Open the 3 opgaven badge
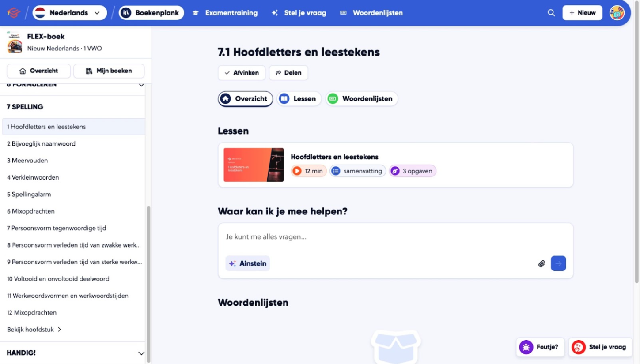This screenshot has width=640, height=364. click(x=412, y=171)
